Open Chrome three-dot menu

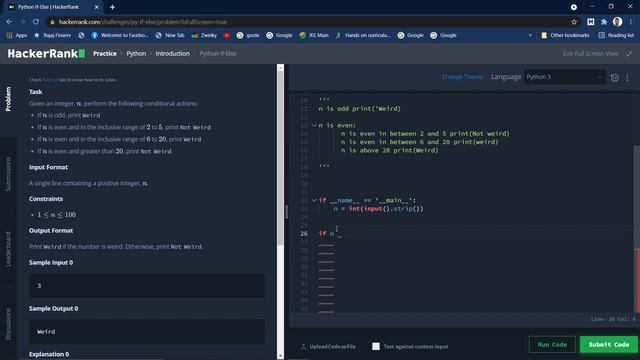pos(631,22)
